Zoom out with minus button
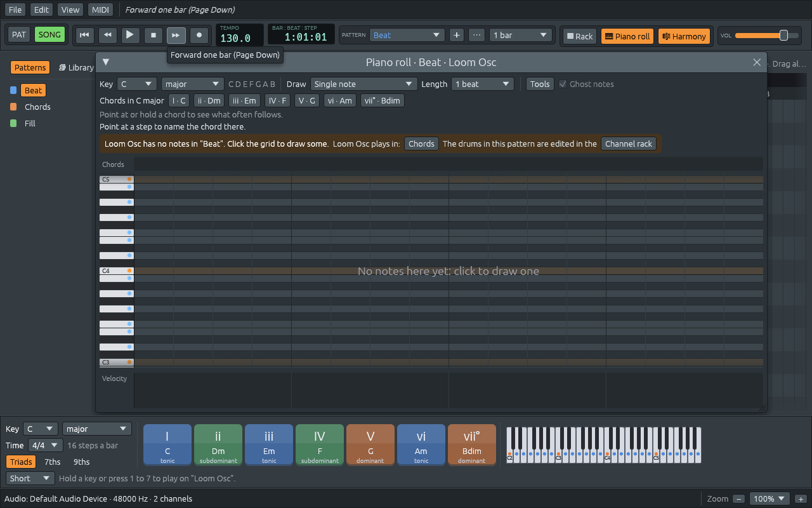Viewport: 812px width, 508px height. (x=738, y=499)
